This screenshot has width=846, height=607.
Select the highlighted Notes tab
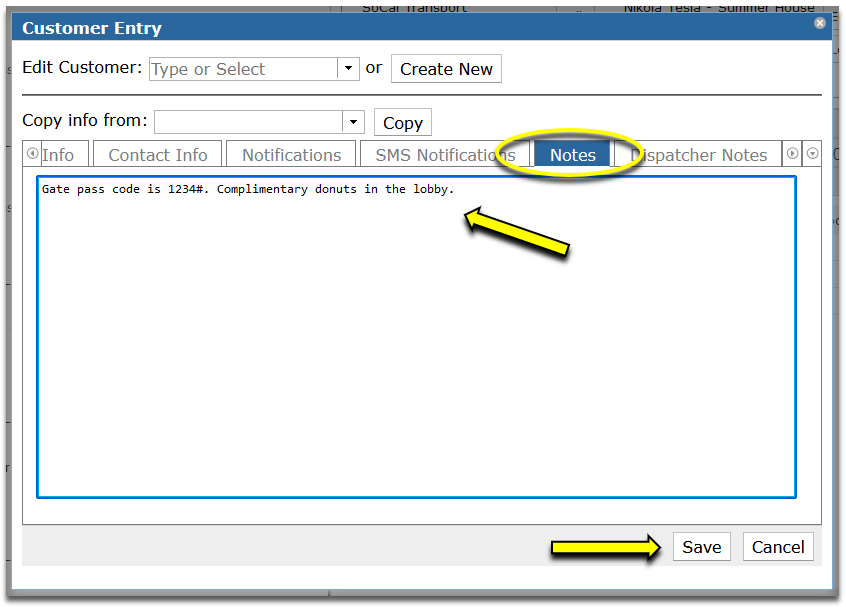click(x=572, y=155)
